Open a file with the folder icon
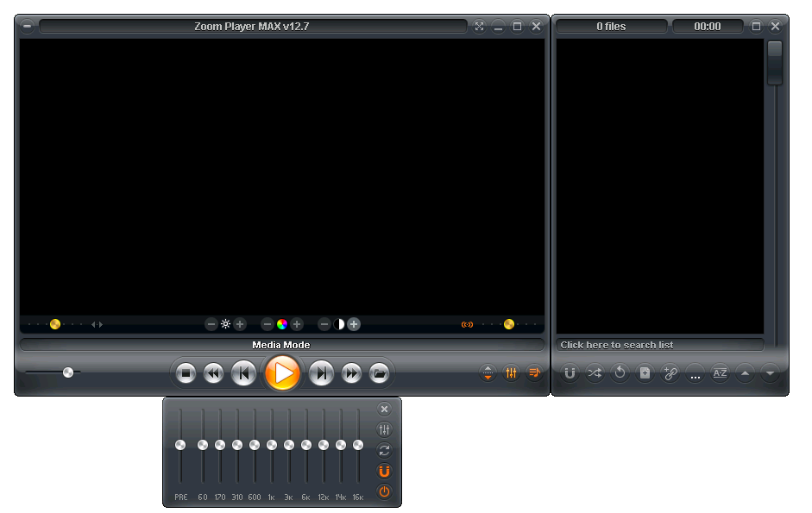Image resolution: width=812 pixels, height=513 pixels. coord(379,373)
